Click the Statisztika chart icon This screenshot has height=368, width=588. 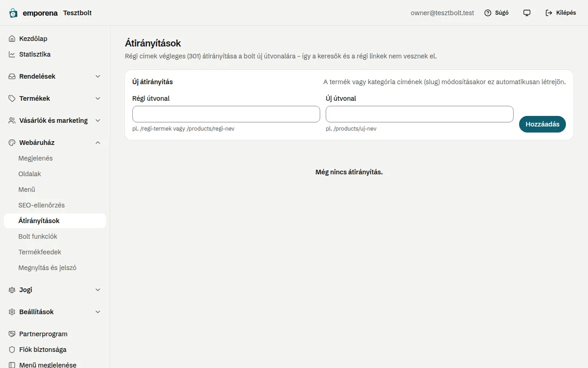coord(12,54)
